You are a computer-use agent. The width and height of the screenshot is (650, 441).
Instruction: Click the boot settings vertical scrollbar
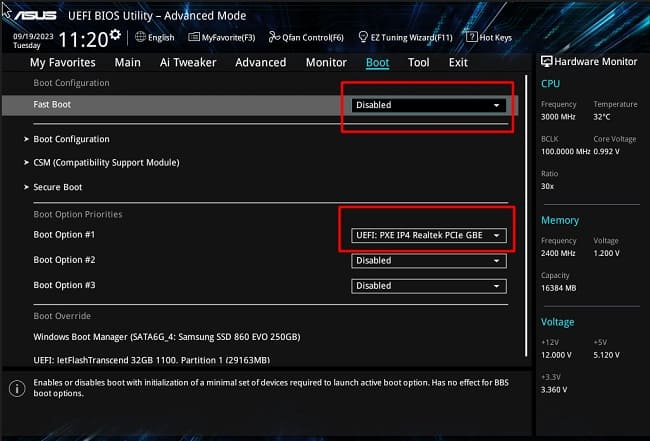pos(526,216)
